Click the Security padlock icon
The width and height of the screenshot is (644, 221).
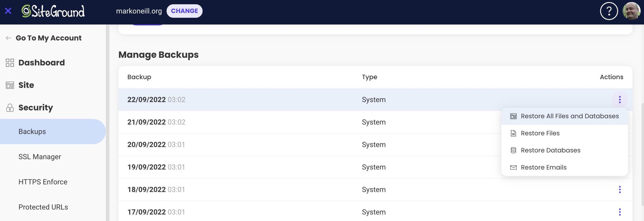(10, 108)
